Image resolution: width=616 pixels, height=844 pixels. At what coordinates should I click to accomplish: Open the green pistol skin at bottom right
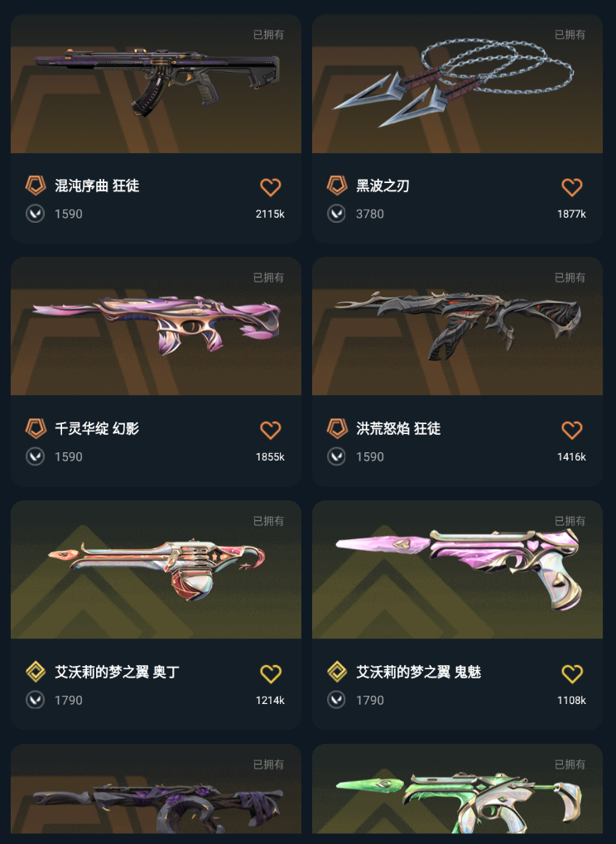tap(457, 789)
